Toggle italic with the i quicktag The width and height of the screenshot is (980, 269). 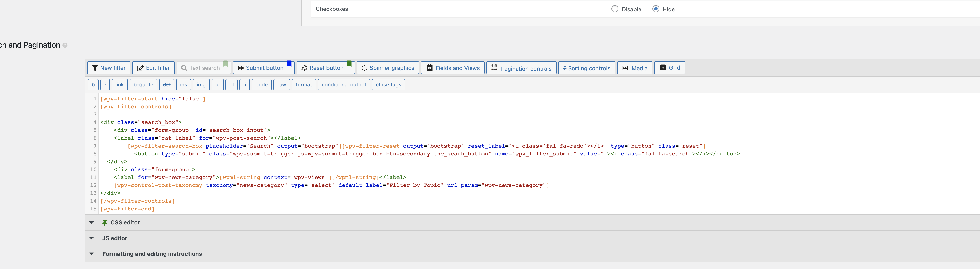pyautogui.click(x=105, y=84)
